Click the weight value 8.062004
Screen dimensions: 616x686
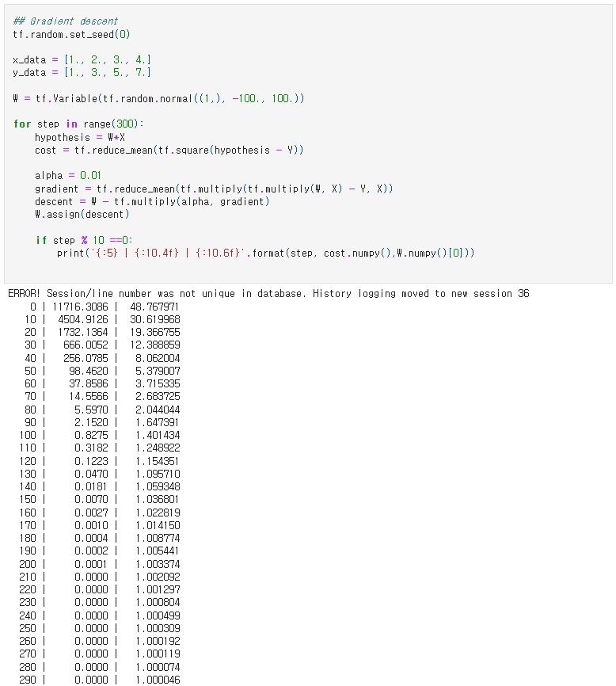[158, 358]
